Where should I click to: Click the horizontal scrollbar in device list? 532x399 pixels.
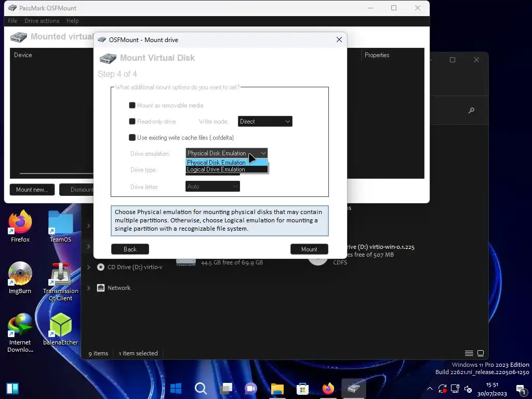56,174
